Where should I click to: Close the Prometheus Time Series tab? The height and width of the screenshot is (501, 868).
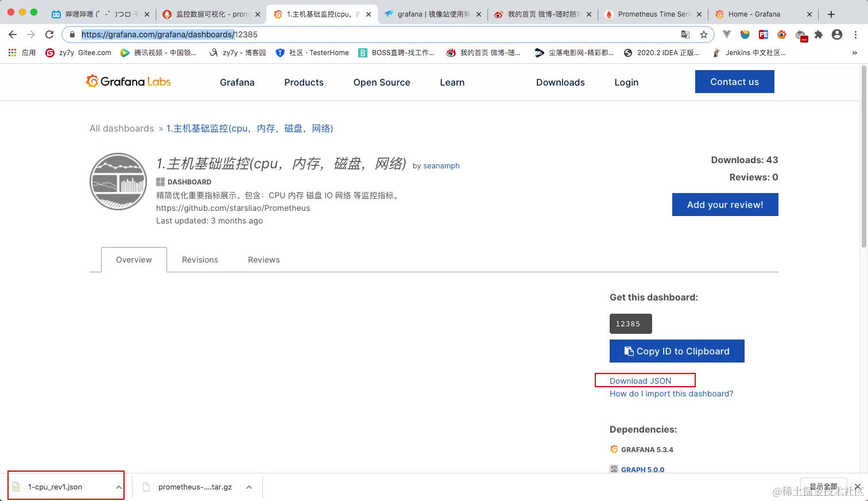point(699,14)
